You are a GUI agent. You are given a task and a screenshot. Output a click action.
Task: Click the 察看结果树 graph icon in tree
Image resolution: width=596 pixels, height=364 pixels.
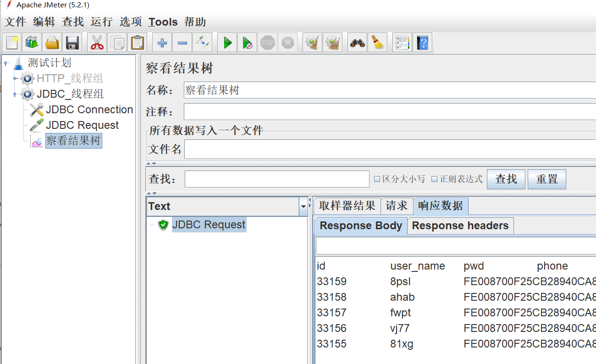[x=37, y=141]
